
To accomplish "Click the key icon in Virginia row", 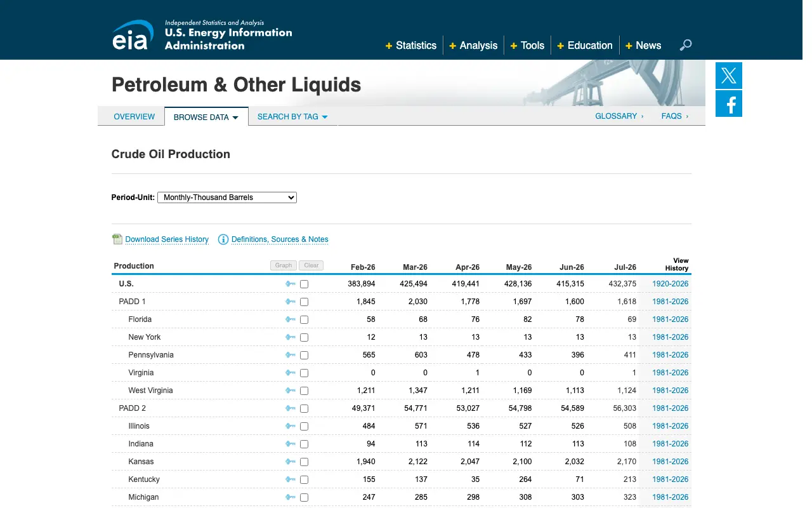I will (x=291, y=373).
